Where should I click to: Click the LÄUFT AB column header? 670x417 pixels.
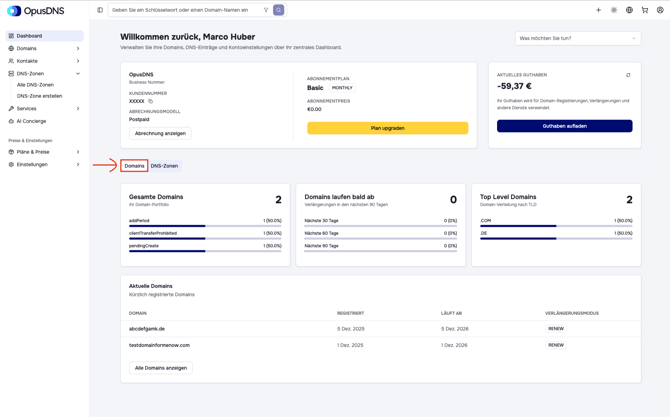click(451, 313)
